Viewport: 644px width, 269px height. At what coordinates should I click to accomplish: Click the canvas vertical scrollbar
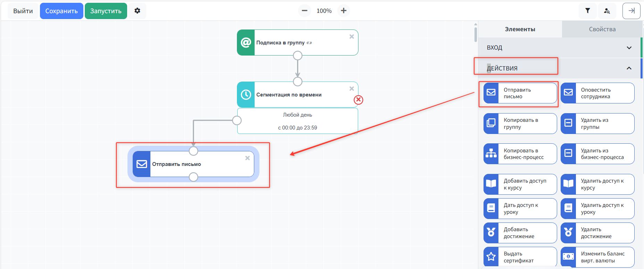476,35
